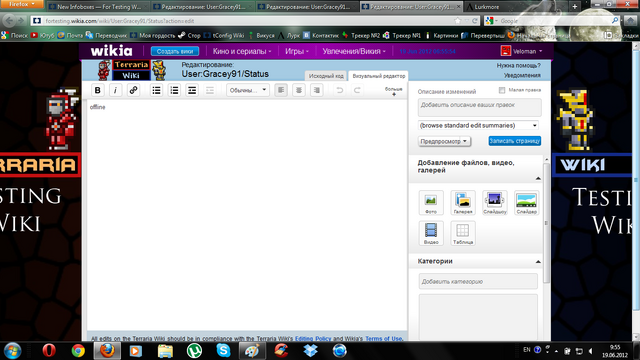
Task: Insert a link with the chain icon
Action: [133, 90]
